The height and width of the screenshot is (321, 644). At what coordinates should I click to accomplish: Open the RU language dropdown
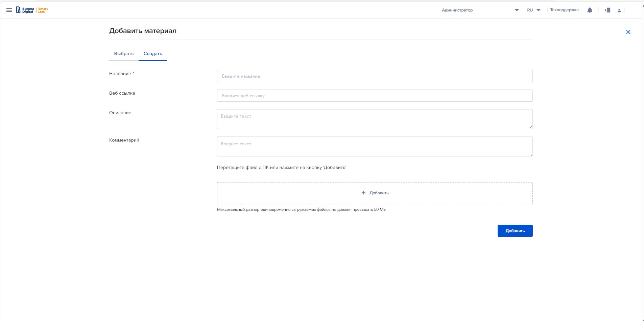pos(533,10)
